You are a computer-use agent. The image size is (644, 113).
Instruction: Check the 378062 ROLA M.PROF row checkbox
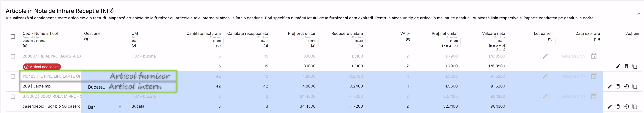[13, 96]
